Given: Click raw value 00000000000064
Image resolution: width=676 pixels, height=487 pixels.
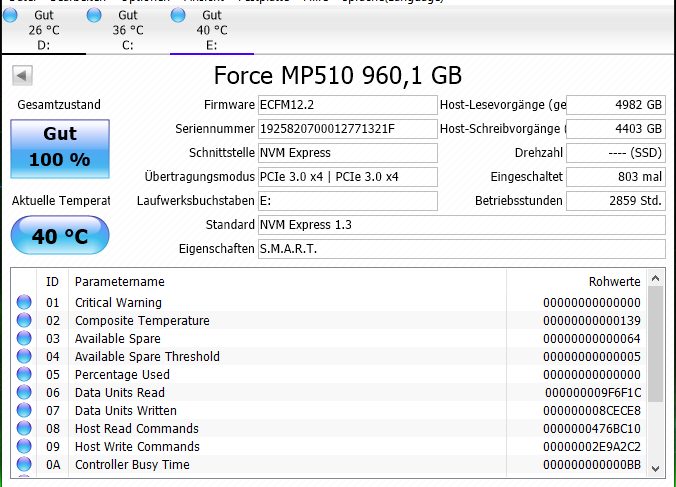Looking at the screenshot, I should (x=592, y=339).
